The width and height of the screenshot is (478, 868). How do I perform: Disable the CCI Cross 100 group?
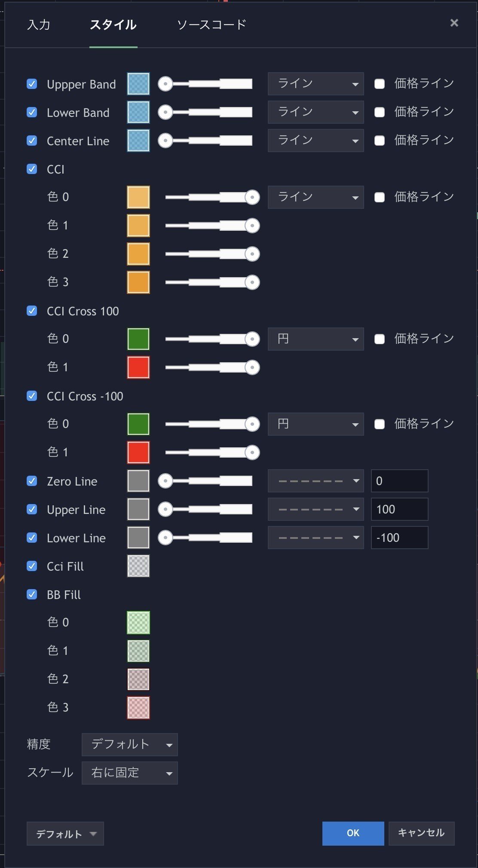(x=31, y=311)
